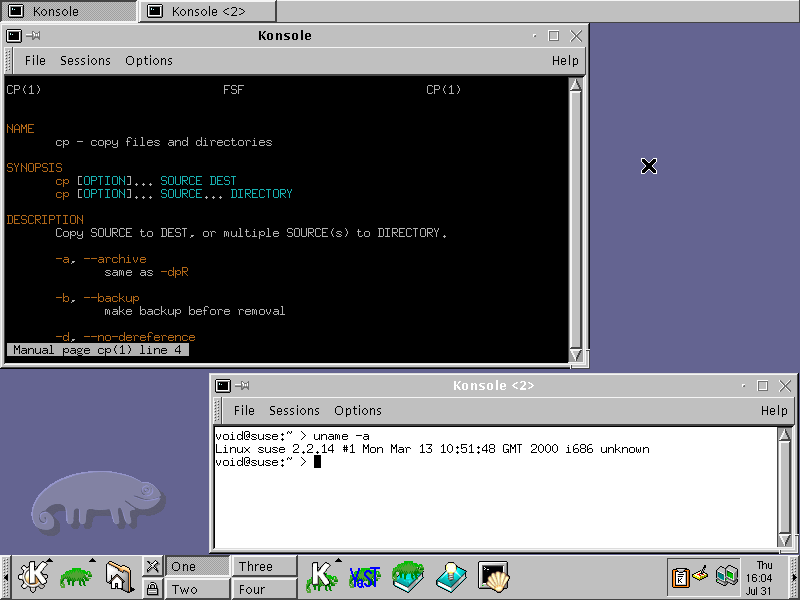The height and width of the screenshot is (600, 800).
Task: Open the Konsole window menu icon
Action: pos(14,36)
